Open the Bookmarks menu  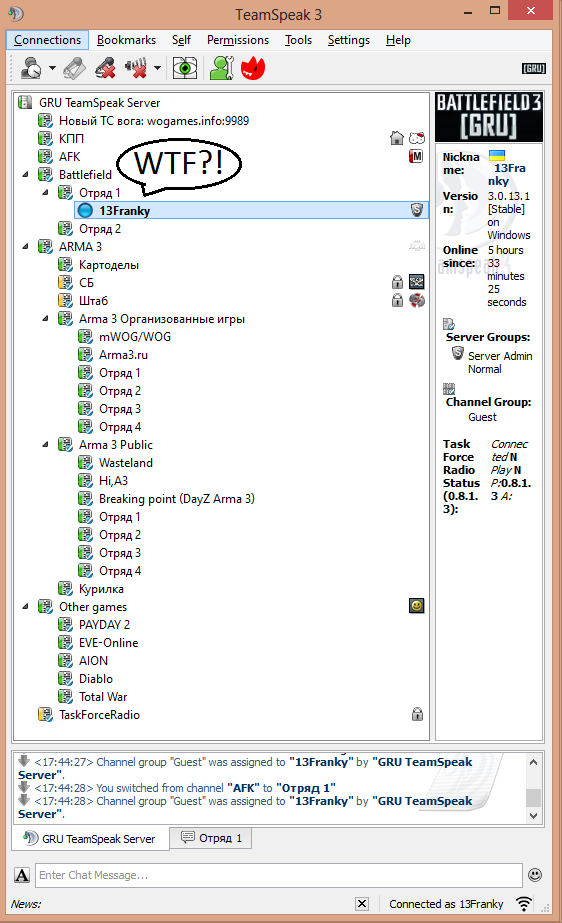pyautogui.click(x=127, y=40)
